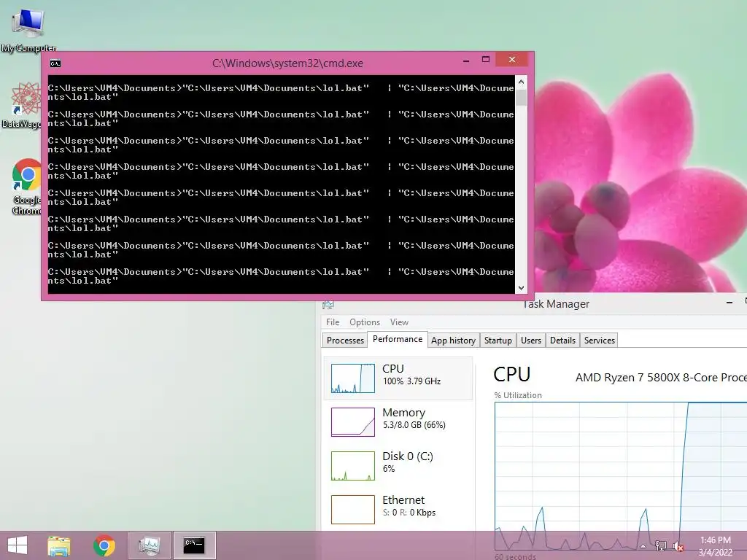Open the cmd window system menu icon
The height and width of the screenshot is (560, 747).
(55, 63)
